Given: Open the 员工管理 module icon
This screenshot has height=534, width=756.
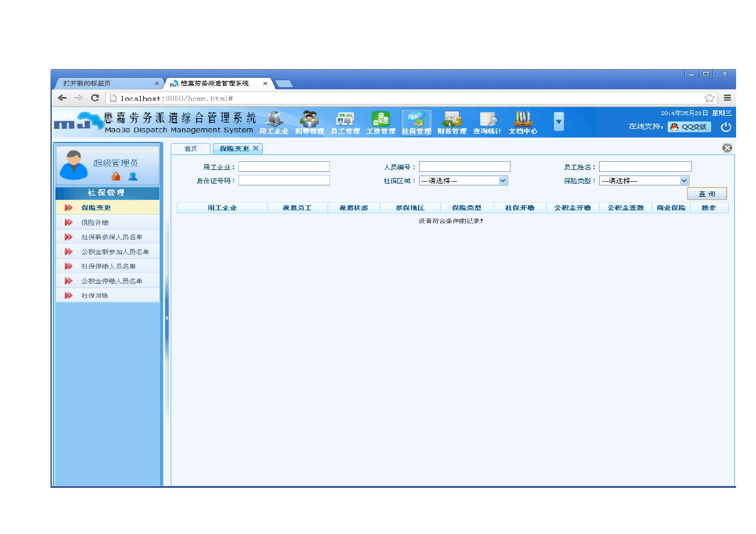Looking at the screenshot, I should click(x=345, y=123).
